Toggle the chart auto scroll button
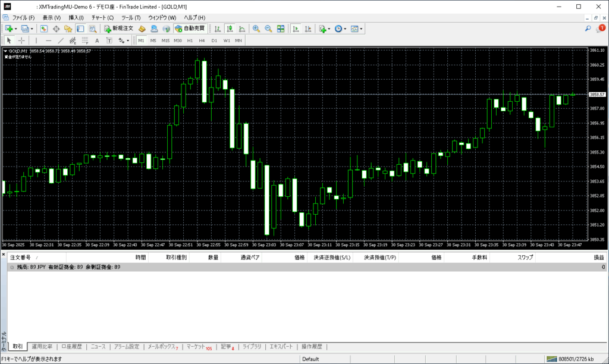 click(296, 29)
